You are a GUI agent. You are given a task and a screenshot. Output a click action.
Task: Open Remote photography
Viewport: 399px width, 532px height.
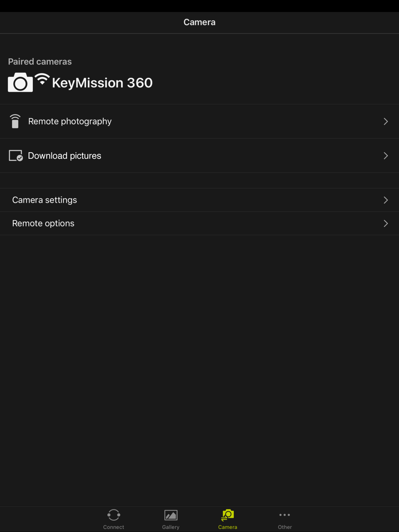tap(199, 121)
